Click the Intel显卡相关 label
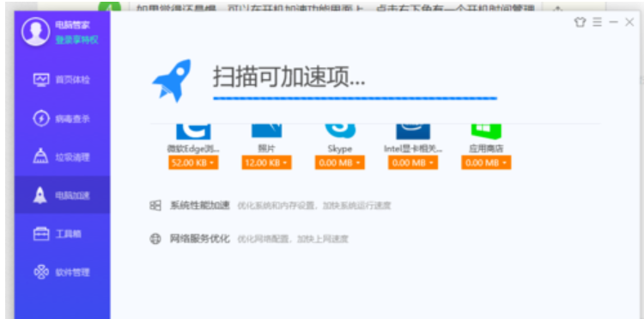Screen dimensions: 644x319 click(413, 149)
